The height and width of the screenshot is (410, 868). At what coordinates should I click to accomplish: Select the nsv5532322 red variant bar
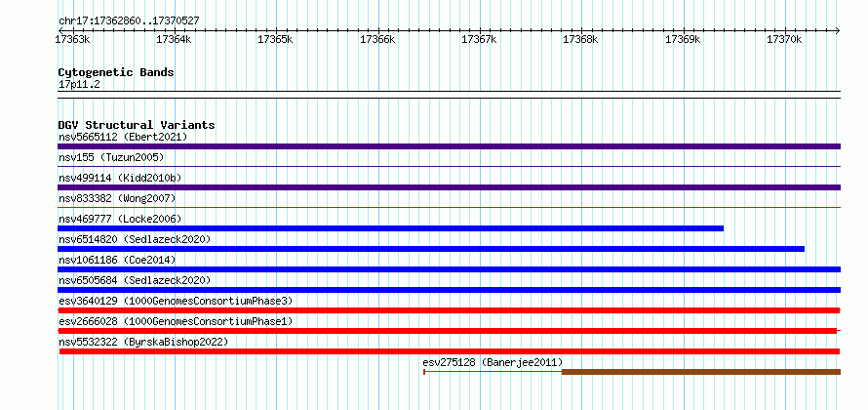[450, 351]
